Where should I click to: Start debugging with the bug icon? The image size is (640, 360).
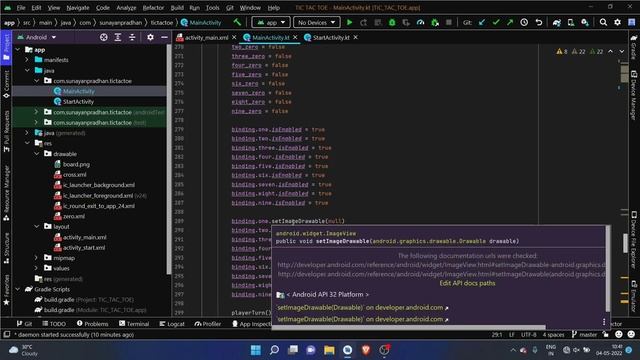[392, 22]
